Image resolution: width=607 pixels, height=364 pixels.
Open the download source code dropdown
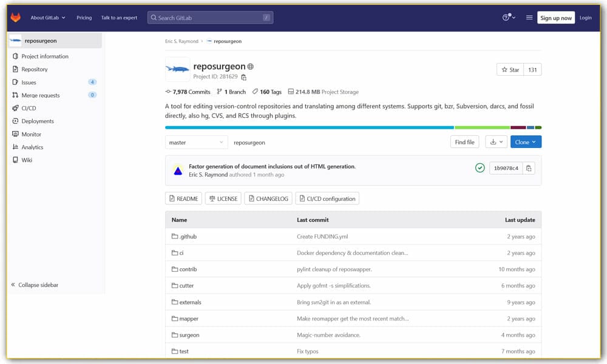tap(497, 142)
